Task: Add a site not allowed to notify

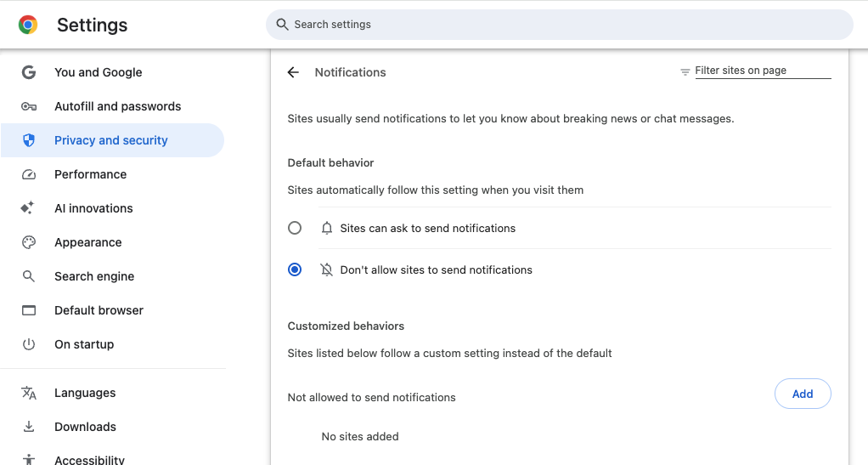Action: coord(803,394)
